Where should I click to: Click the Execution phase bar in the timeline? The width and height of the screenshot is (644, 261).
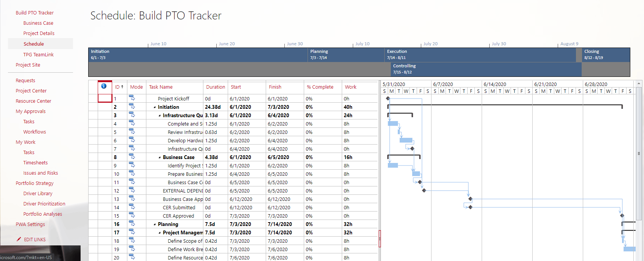click(x=480, y=54)
